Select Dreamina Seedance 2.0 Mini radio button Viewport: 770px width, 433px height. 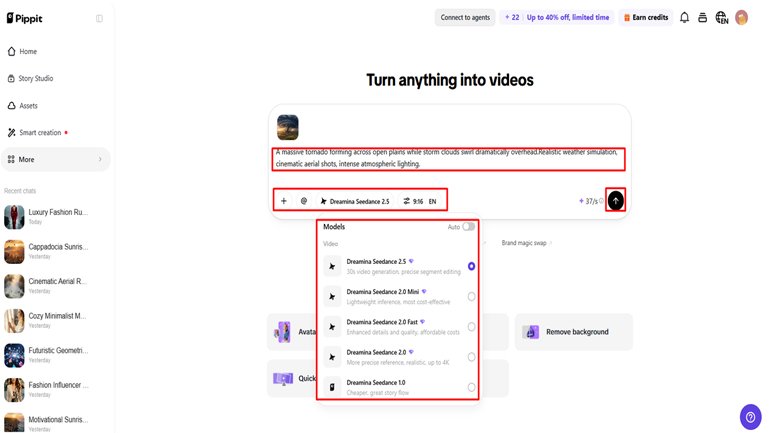(x=471, y=297)
